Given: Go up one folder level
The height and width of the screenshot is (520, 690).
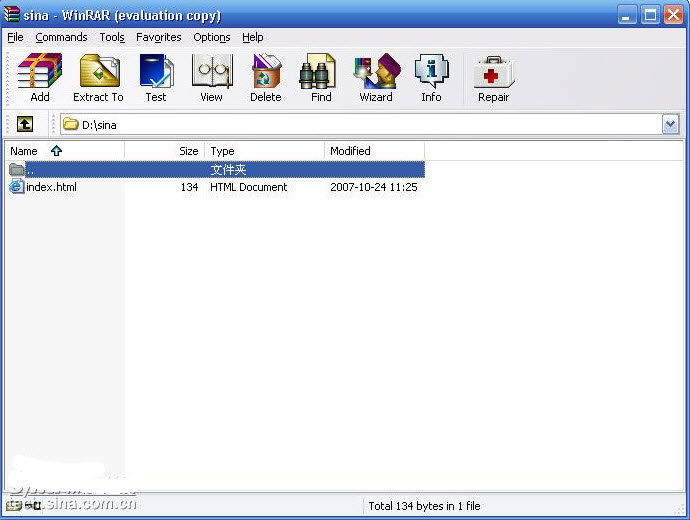Looking at the screenshot, I should [25, 124].
